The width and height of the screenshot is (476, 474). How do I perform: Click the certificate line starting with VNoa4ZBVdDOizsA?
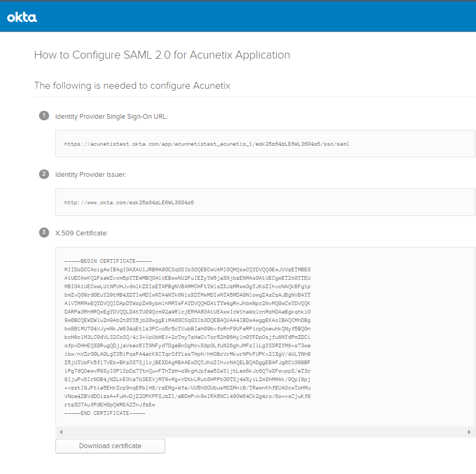[187, 396]
